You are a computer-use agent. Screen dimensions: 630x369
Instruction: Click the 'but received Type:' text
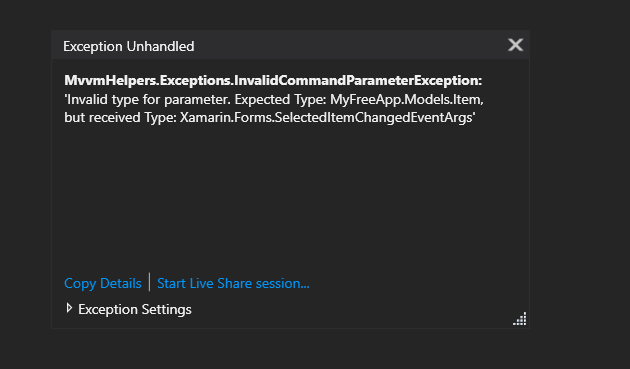(121, 117)
